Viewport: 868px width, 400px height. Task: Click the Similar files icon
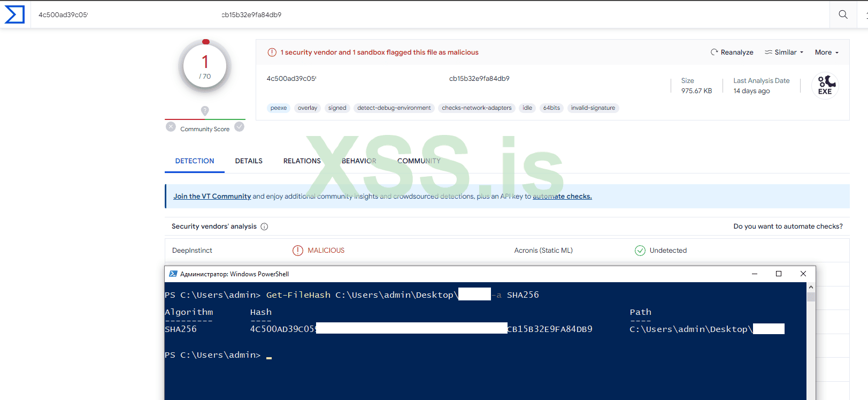pyautogui.click(x=769, y=52)
